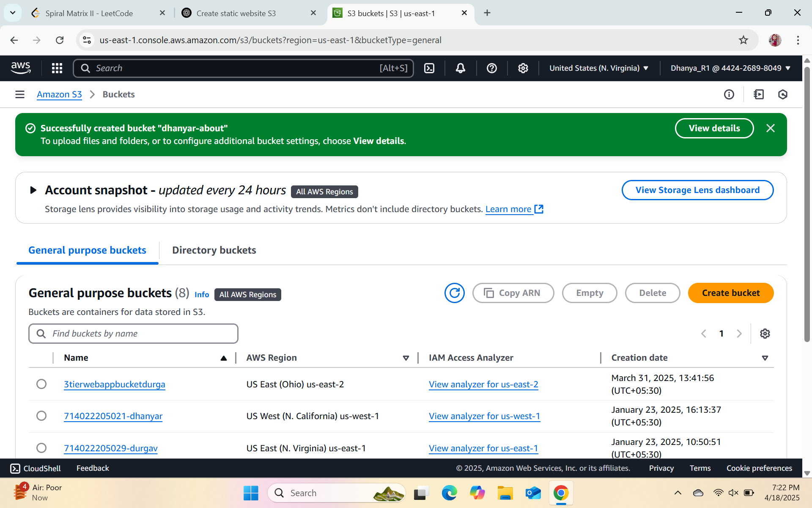812x508 pixels.
Task: Switch to the Spiral Matrix II LeetCode tab
Action: 89,13
